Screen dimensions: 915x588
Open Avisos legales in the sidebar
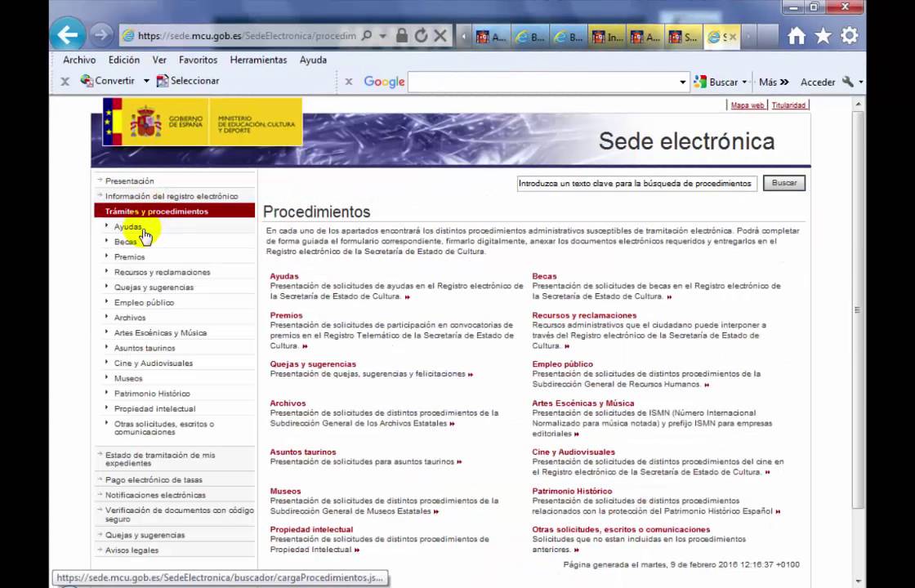tap(132, 550)
